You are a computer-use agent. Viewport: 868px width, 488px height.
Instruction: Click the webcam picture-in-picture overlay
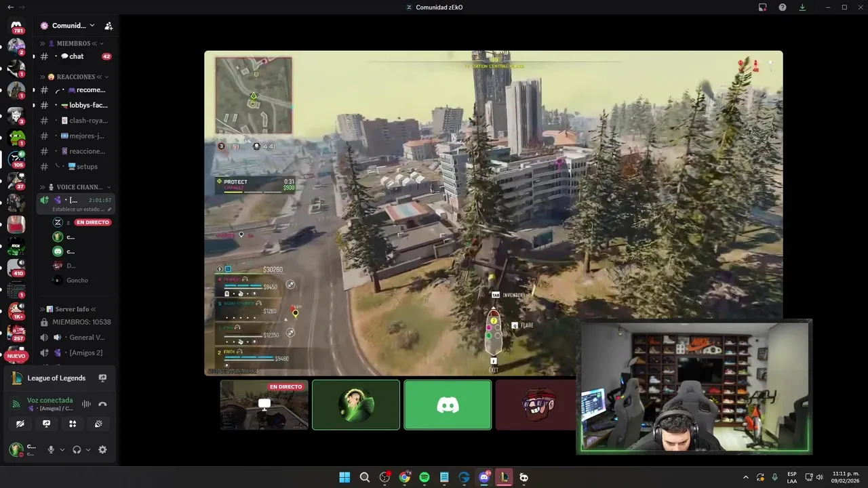point(694,386)
